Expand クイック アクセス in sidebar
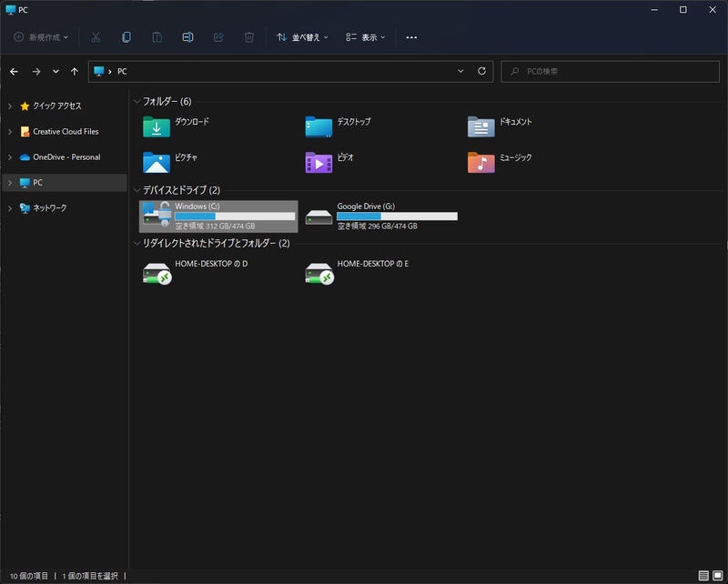 click(x=10, y=106)
